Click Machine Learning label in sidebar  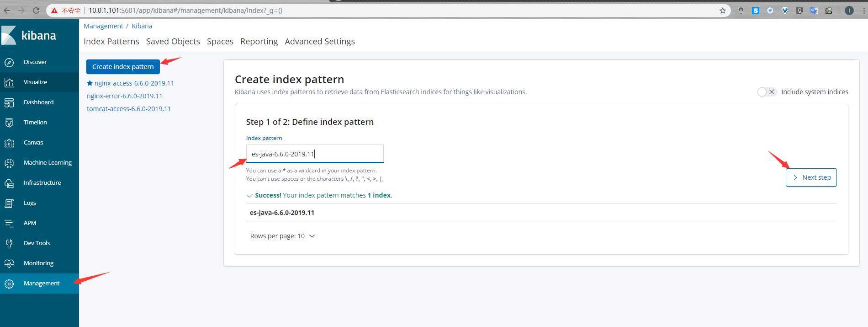coord(48,163)
